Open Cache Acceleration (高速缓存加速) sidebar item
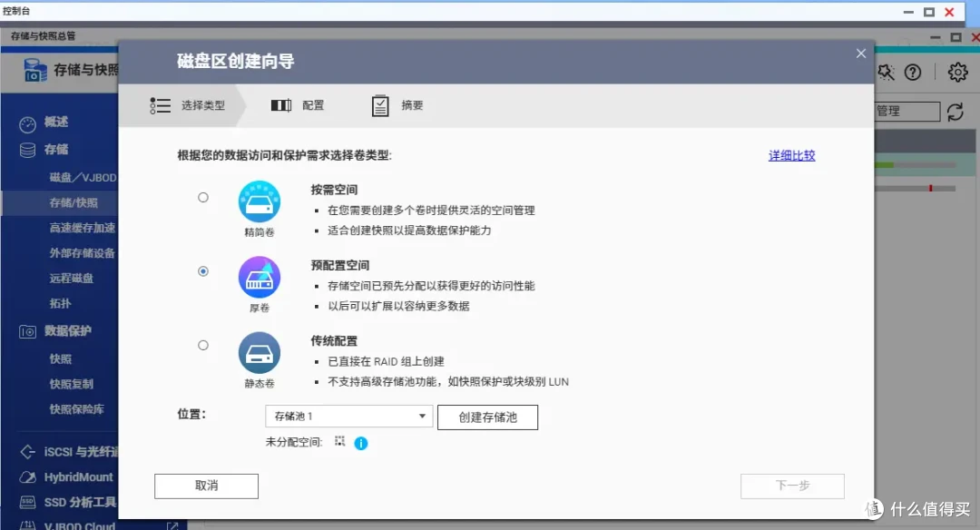 [x=83, y=228]
